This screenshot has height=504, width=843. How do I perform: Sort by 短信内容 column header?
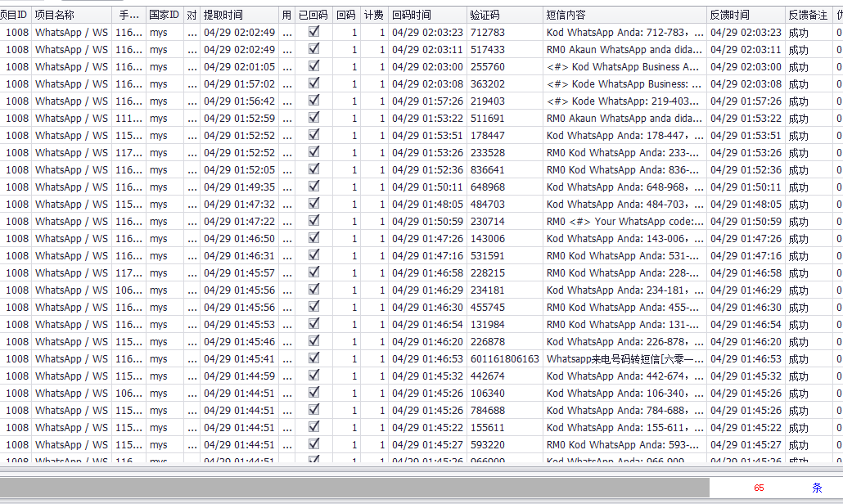[624, 15]
